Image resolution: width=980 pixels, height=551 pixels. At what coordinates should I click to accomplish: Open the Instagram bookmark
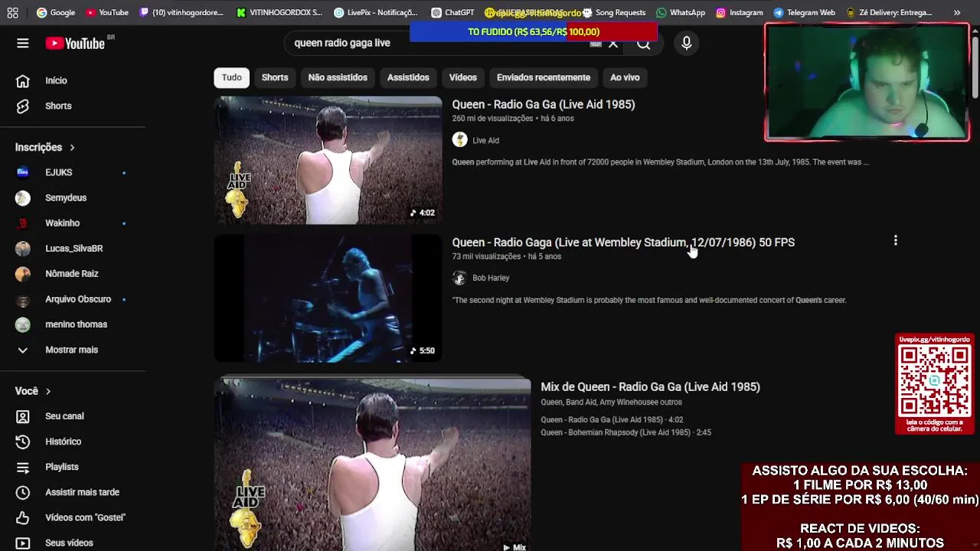pyautogui.click(x=739, y=12)
